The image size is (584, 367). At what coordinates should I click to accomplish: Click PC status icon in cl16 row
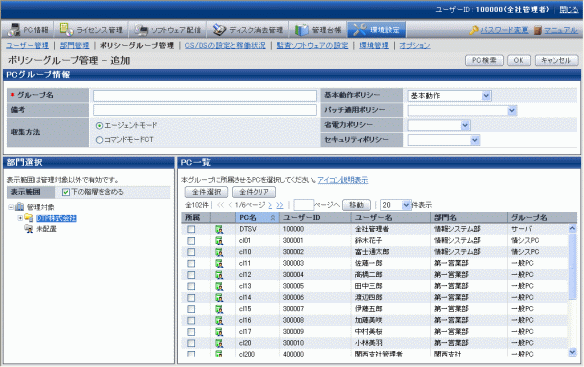point(219,320)
